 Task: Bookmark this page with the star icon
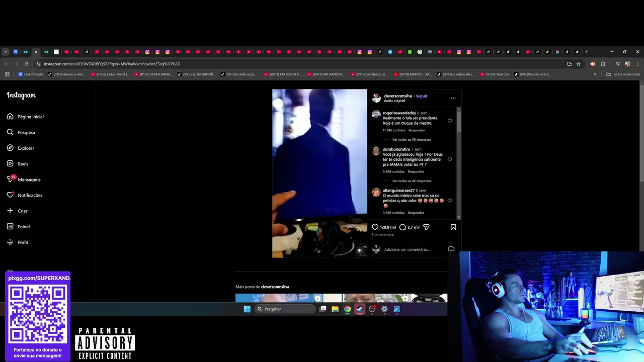click(579, 64)
